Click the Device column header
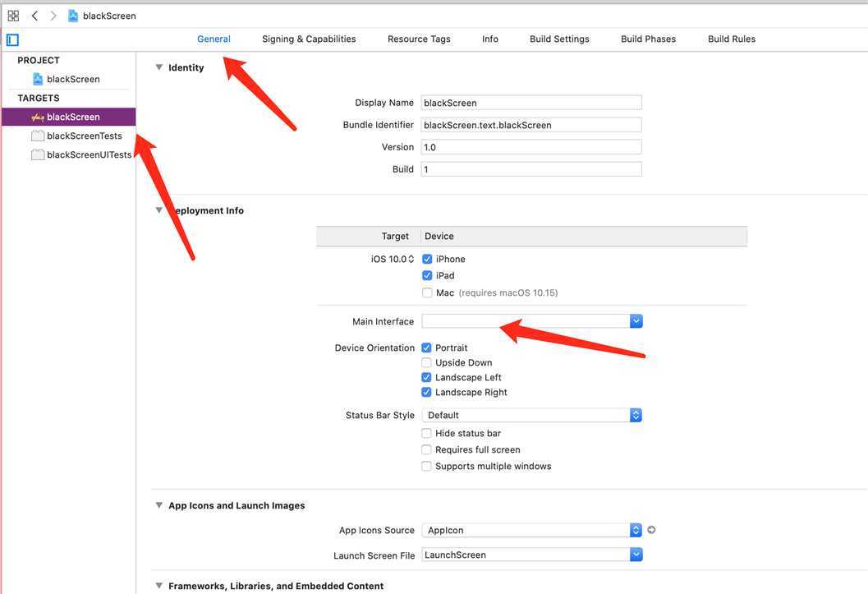This screenshot has height=594, width=868. click(x=439, y=237)
